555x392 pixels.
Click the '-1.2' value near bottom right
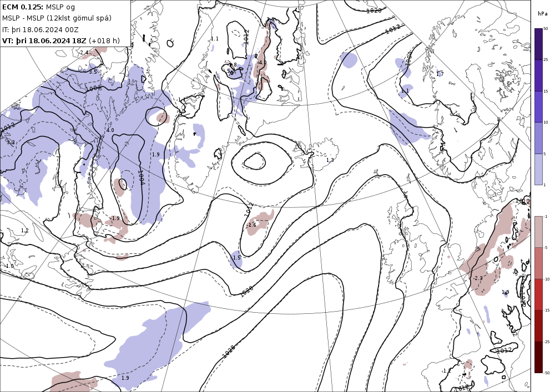coord(446,371)
